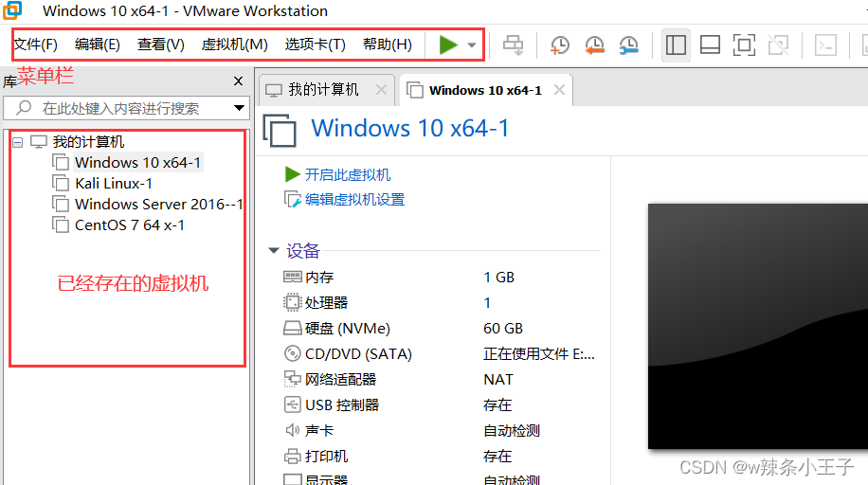Click the 内存 device row
Image resolution: width=868 pixels, height=485 pixels.
point(442,277)
